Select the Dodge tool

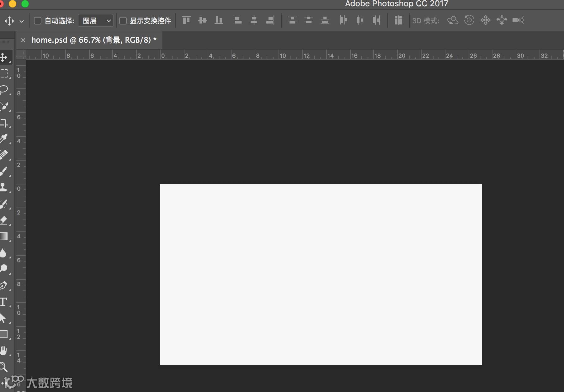(4, 269)
